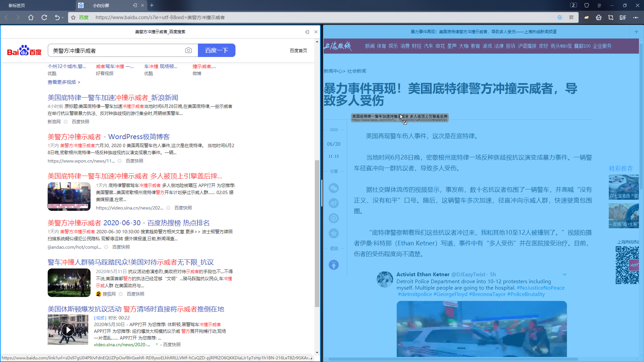Open the browser main menu lines icon
Image resolution: width=644 pixels, height=362 pixels.
(x=599, y=5)
